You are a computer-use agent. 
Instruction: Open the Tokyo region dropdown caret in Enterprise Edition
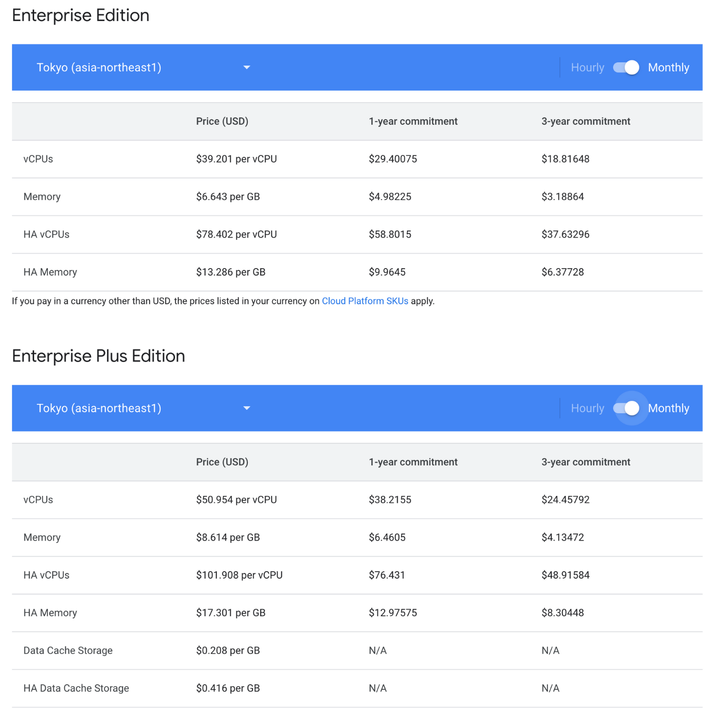coord(246,68)
